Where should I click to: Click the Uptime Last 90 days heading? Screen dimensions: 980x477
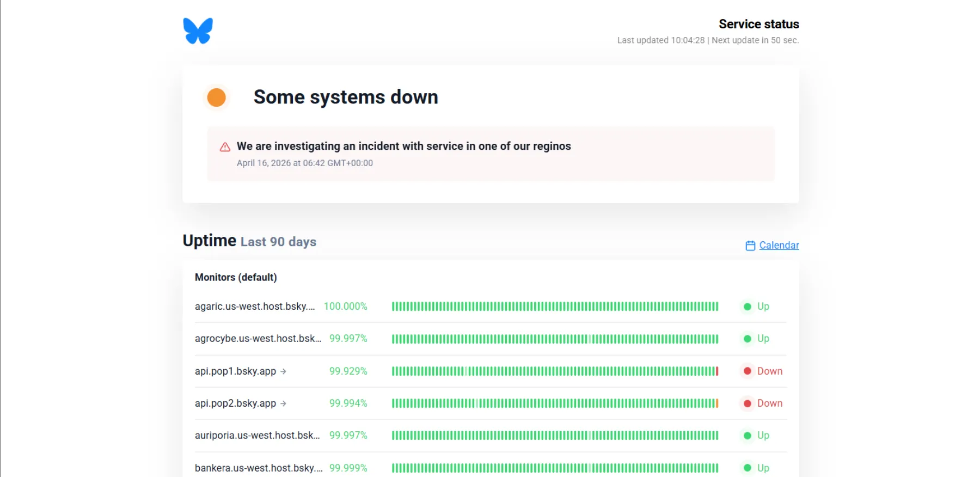tap(249, 241)
